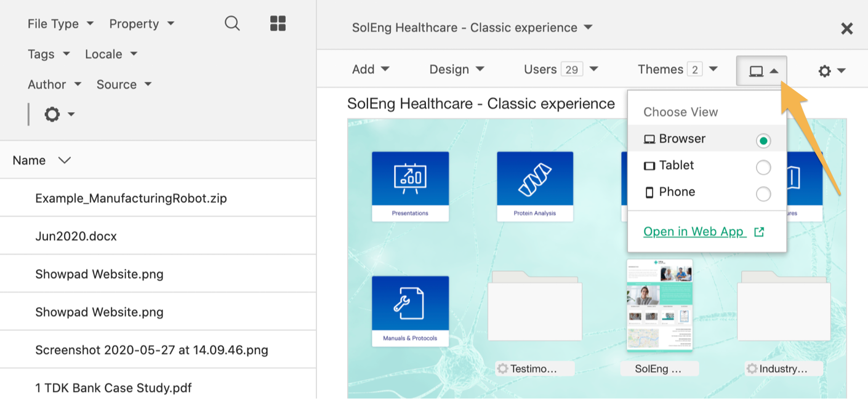This screenshot has height=418, width=868.
Task: Open the Themes menu
Action: click(678, 70)
